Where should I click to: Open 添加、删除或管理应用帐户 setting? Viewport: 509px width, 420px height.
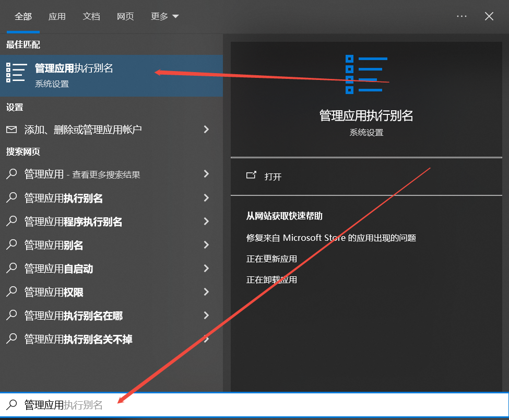click(x=111, y=130)
